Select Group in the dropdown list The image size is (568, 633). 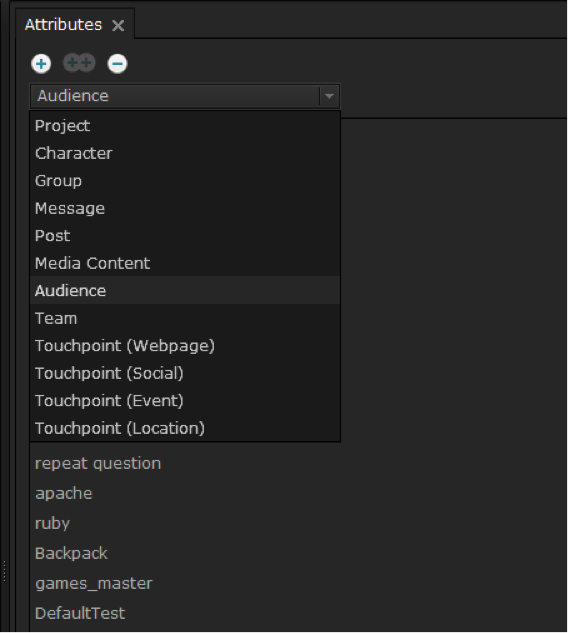point(185,181)
